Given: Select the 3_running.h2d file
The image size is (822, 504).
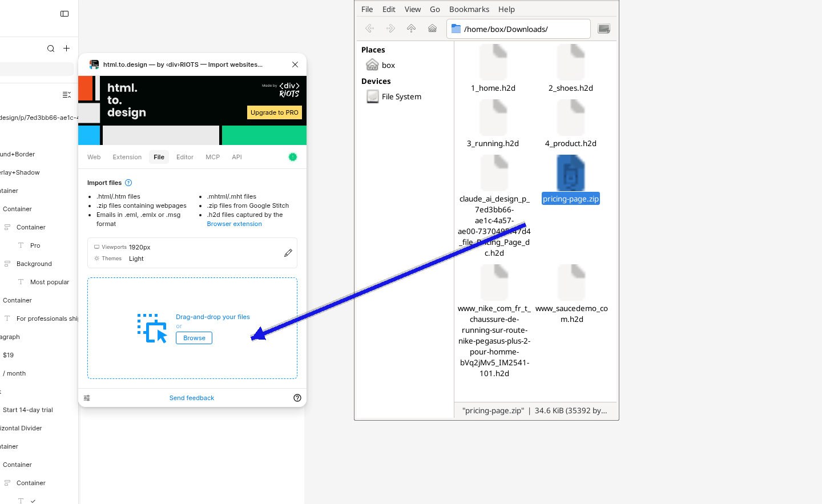Looking at the screenshot, I should click(x=493, y=124).
